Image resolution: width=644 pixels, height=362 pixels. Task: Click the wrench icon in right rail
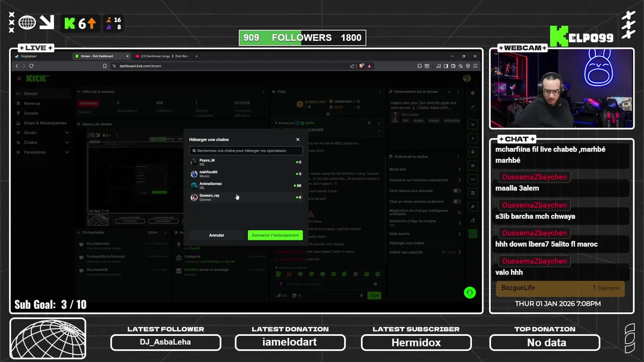pyautogui.click(x=473, y=207)
